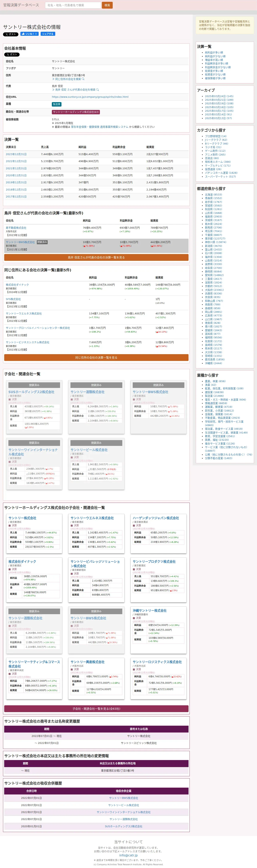Open the 沖縄サントリー株式会社 card title
Screen dimensions: 257x868
[x=149, y=611]
